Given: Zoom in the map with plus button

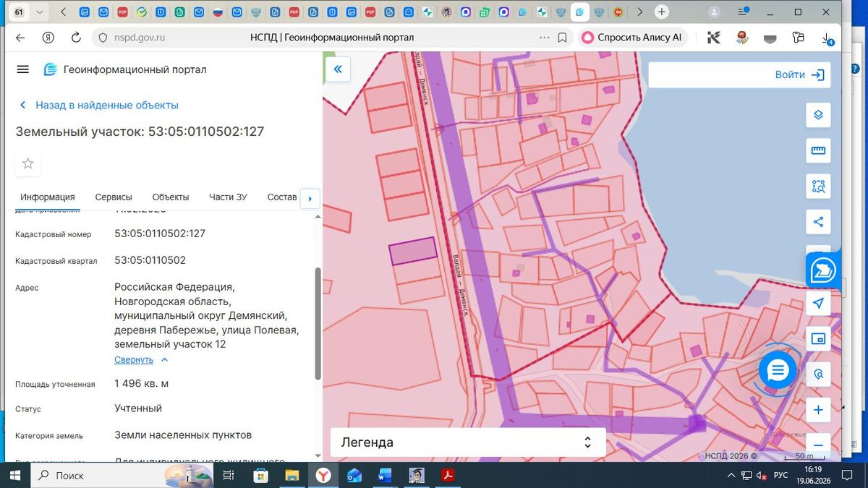Looking at the screenshot, I should pyautogui.click(x=818, y=410).
